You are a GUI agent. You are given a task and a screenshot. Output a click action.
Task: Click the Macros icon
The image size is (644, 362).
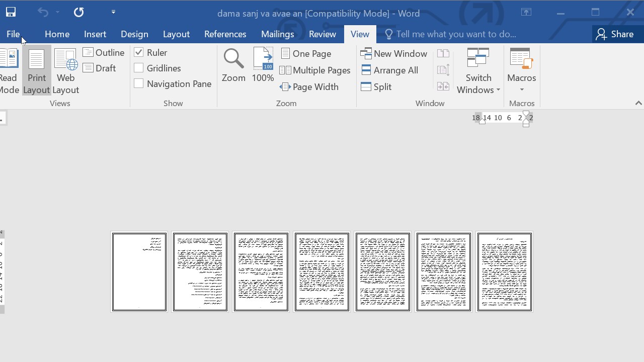tap(521, 58)
